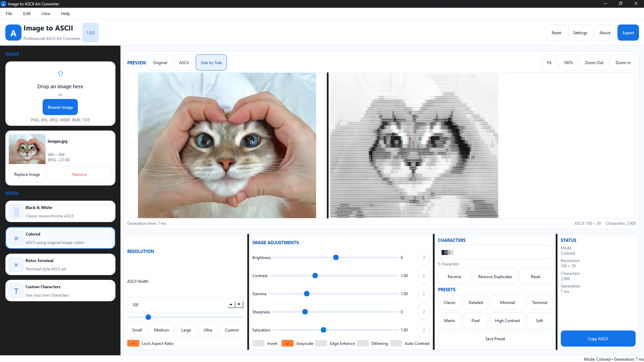
Task: Click the Colored mode grid icon
Action: (x=16, y=238)
